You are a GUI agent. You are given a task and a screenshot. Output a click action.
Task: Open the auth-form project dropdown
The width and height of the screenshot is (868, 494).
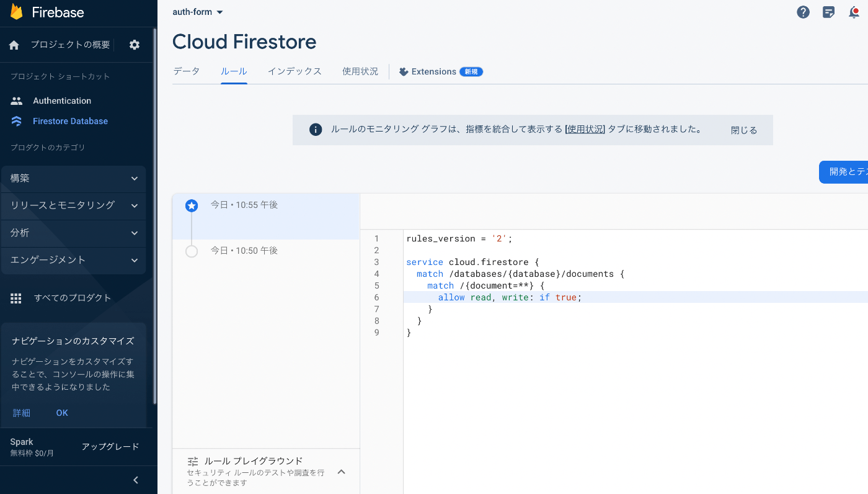click(198, 12)
